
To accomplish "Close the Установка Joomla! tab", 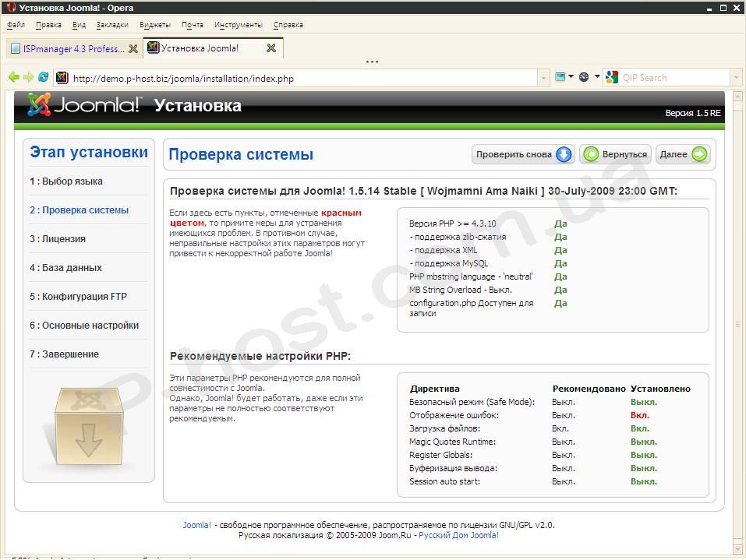I will [x=271, y=48].
